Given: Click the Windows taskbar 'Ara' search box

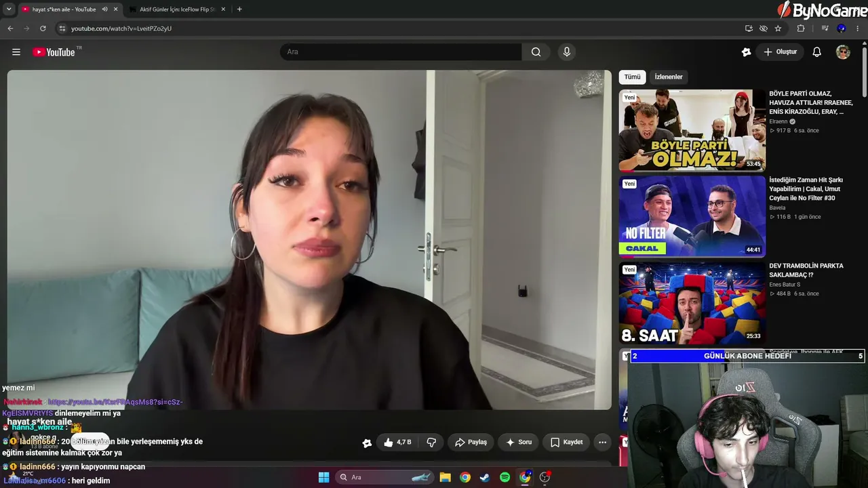Looking at the screenshot, I should coord(385,477).
